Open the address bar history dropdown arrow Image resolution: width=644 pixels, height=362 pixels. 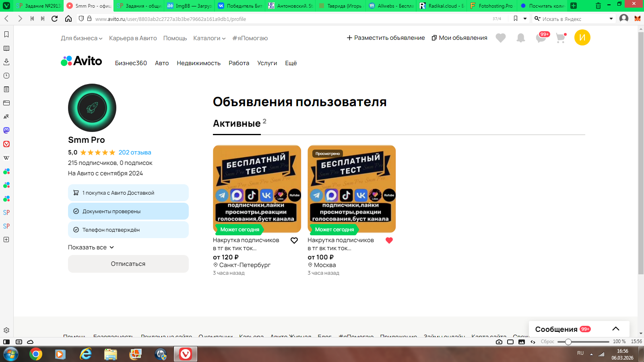point(525,19)
